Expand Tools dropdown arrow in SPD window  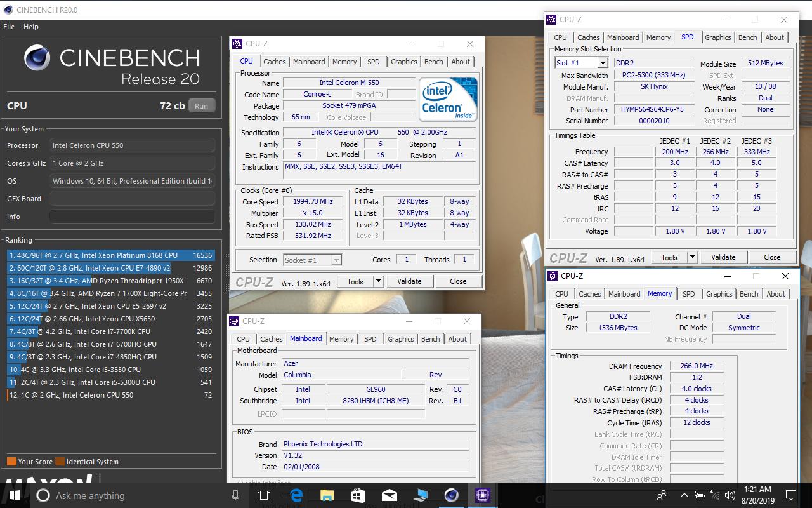pos(692,257)
